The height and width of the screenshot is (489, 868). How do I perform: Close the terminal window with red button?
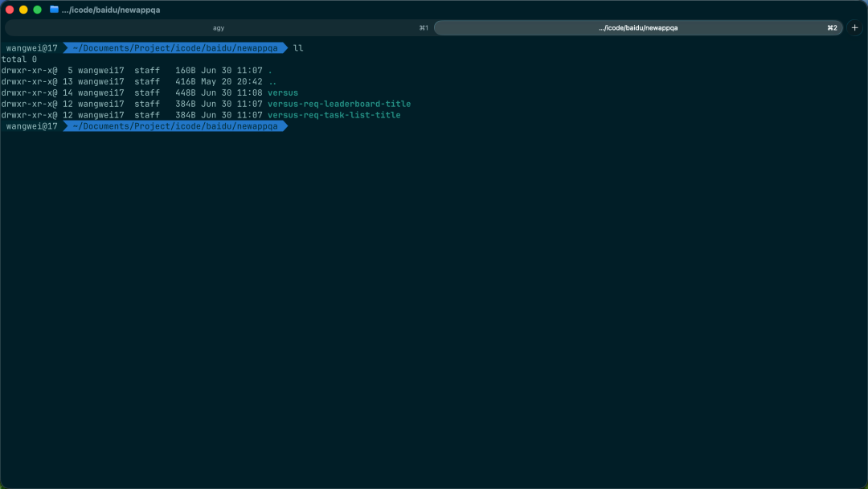[10, 10]
